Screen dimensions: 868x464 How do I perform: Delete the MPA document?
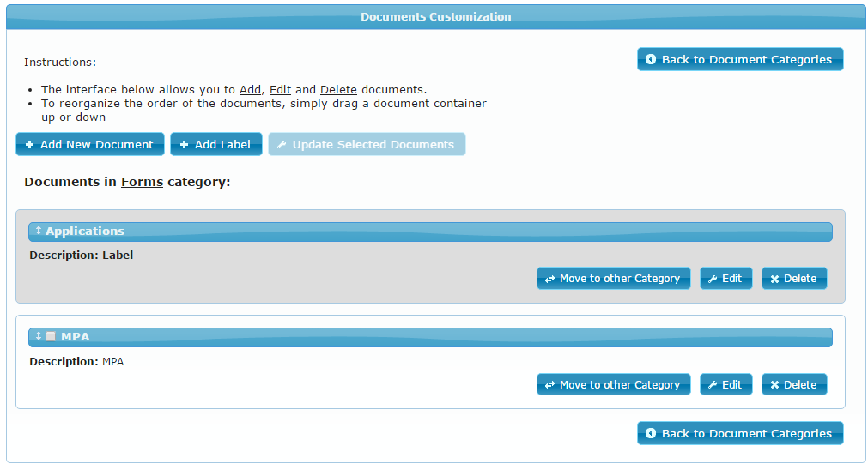pos(794,385)
